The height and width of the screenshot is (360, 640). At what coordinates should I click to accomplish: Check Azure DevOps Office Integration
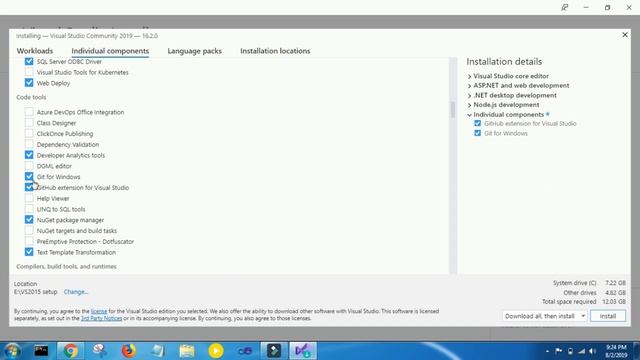coord(29,112)
